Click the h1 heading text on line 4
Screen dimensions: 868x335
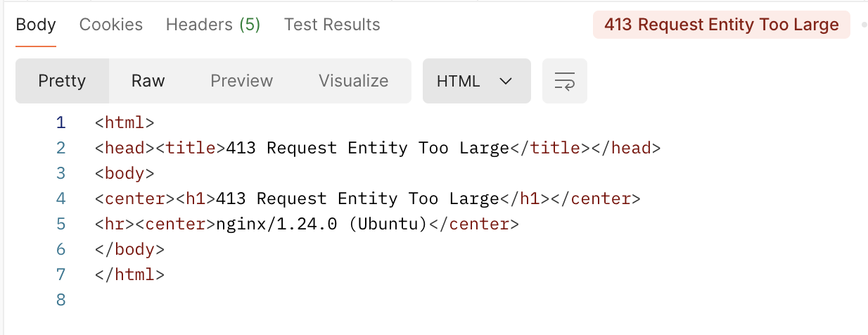pos(357,198)
